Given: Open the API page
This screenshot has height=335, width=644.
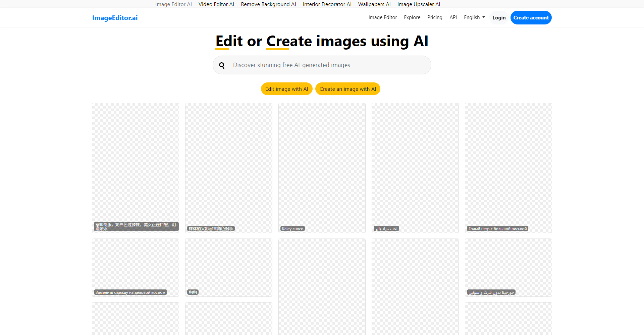Looking at the screenshot, I should pos(453,17).
